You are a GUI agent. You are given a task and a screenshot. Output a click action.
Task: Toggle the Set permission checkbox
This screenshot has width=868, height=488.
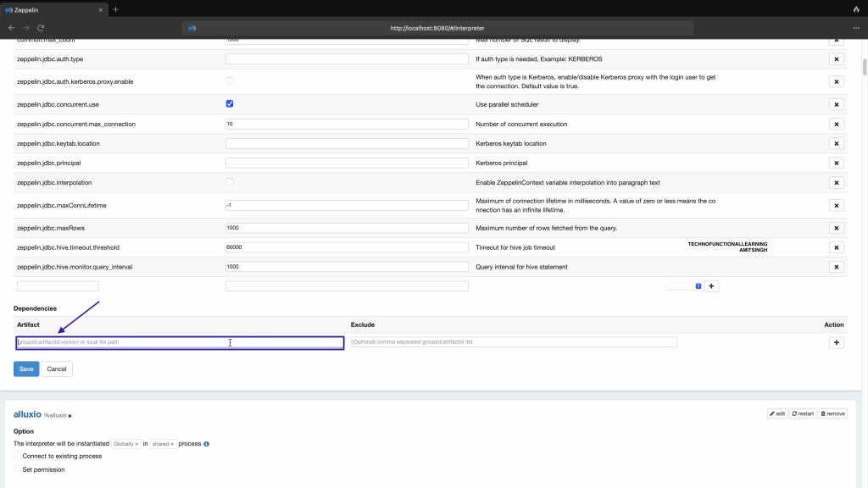[x=18, y=469]
